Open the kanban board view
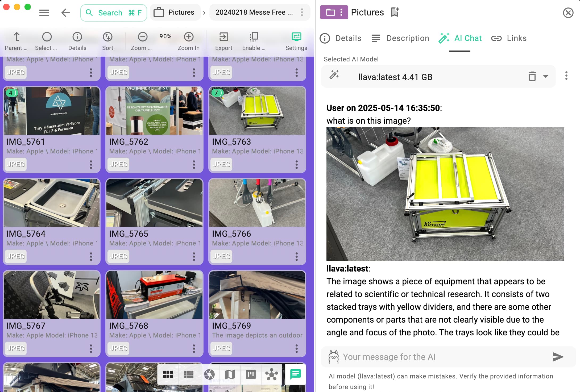 point(251,374)
